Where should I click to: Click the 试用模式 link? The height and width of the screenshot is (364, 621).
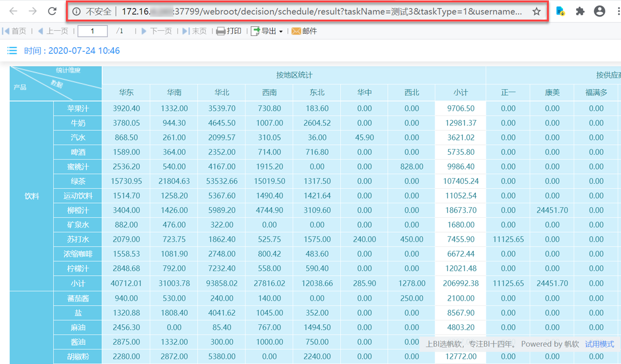point(600,344)
